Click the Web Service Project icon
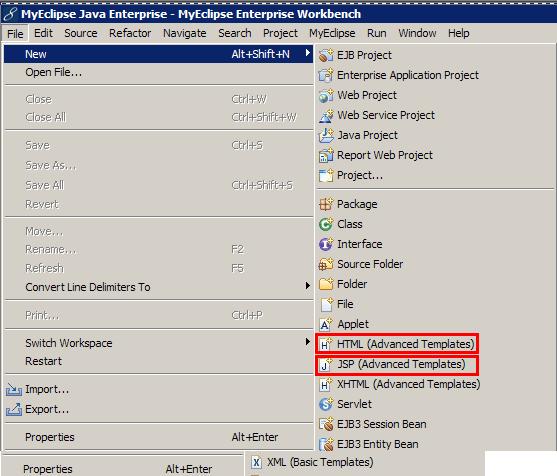The width and height of the screenshot is (557, 476). click(x=326, y=115)
